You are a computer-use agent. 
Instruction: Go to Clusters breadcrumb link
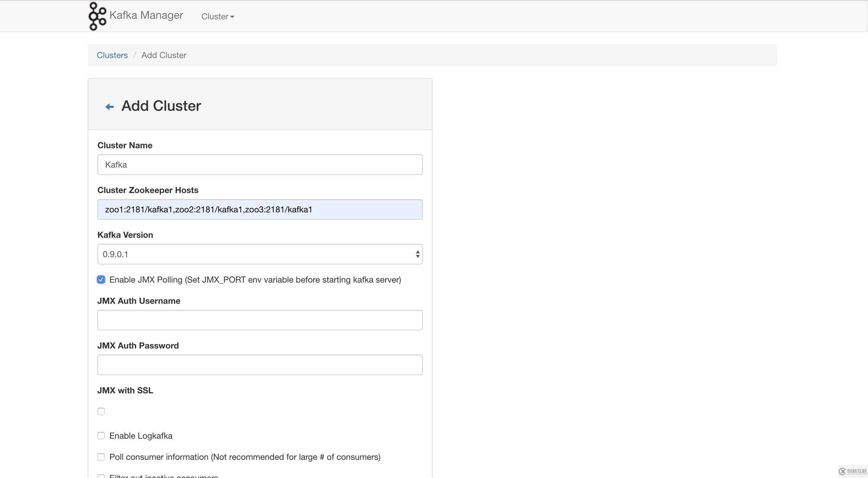point(112,55)
